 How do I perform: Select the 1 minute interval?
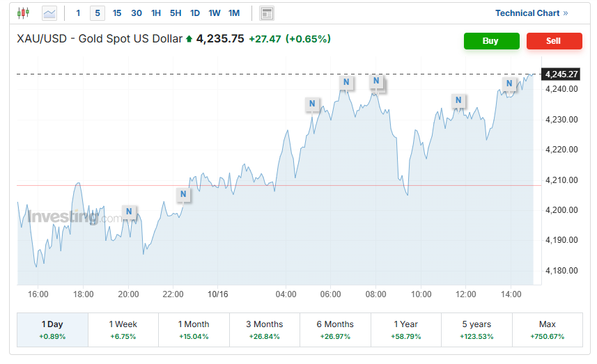[78, 13]
